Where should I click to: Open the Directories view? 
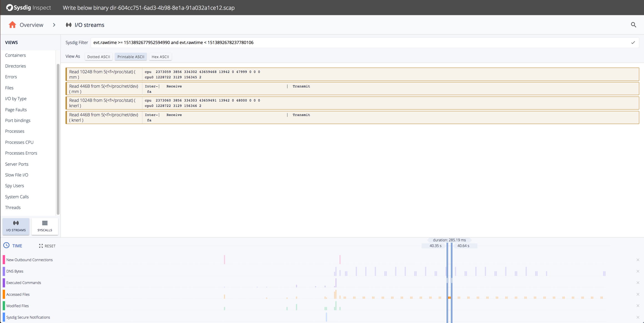tap(15, 66)
